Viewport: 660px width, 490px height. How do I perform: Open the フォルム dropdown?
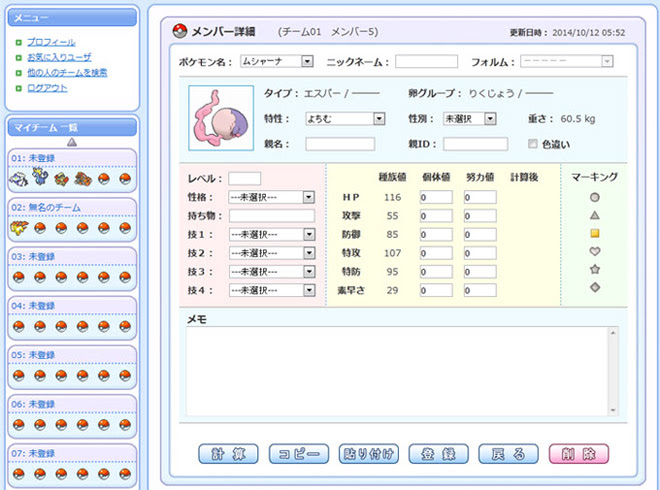(567, 61)
